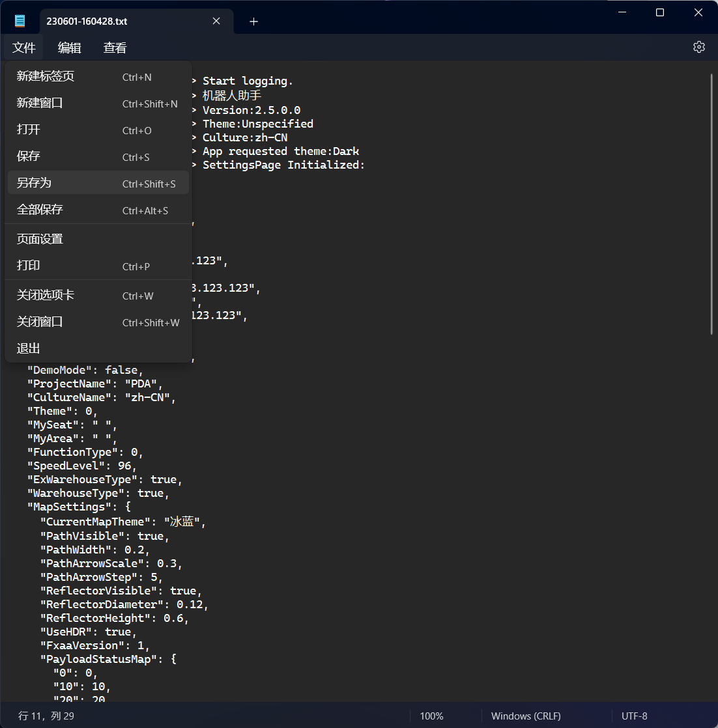Click the text "Start logging."
Image resolution: width=718 pixels, height=728 pixels.
point(248,81)
